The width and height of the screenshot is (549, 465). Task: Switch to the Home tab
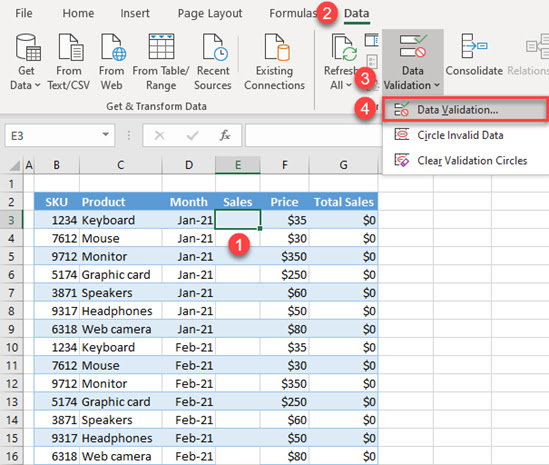(x=78, y=13)
